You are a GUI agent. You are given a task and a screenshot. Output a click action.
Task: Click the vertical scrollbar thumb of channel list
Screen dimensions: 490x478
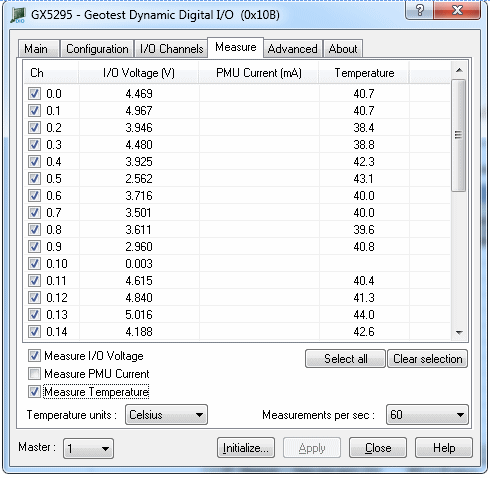tap(459, 135)
